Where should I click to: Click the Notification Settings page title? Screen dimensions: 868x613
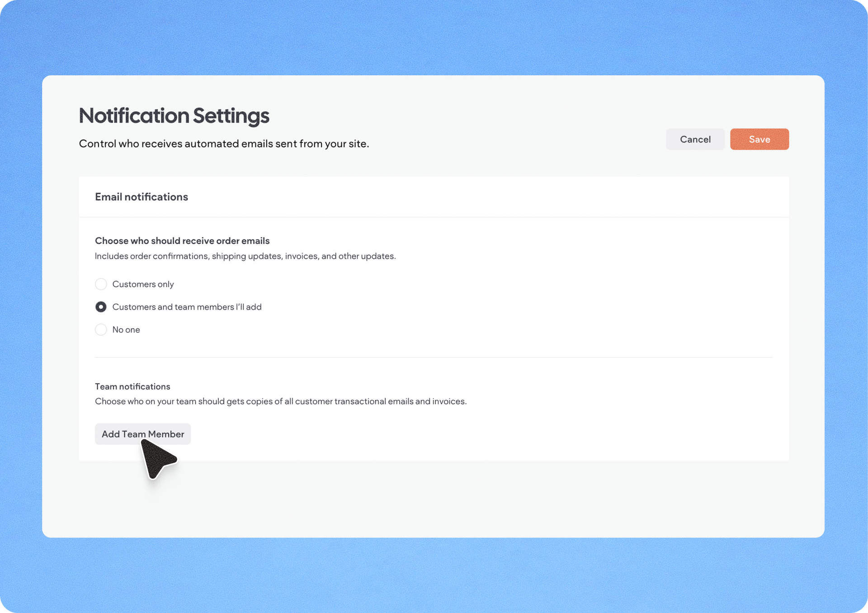point(174,115)
